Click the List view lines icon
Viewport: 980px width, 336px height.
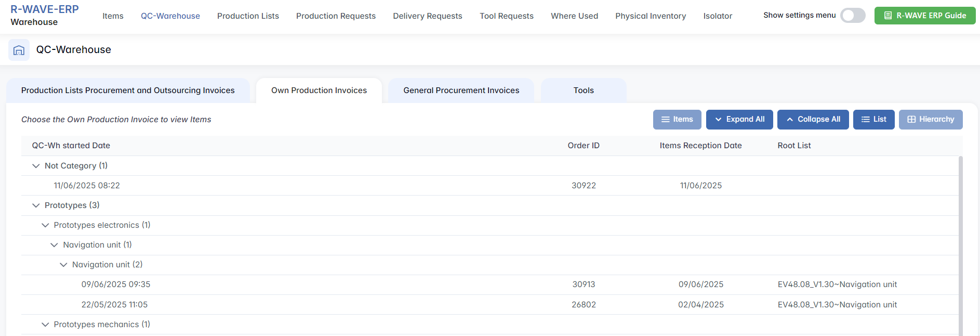coord(865,120)
